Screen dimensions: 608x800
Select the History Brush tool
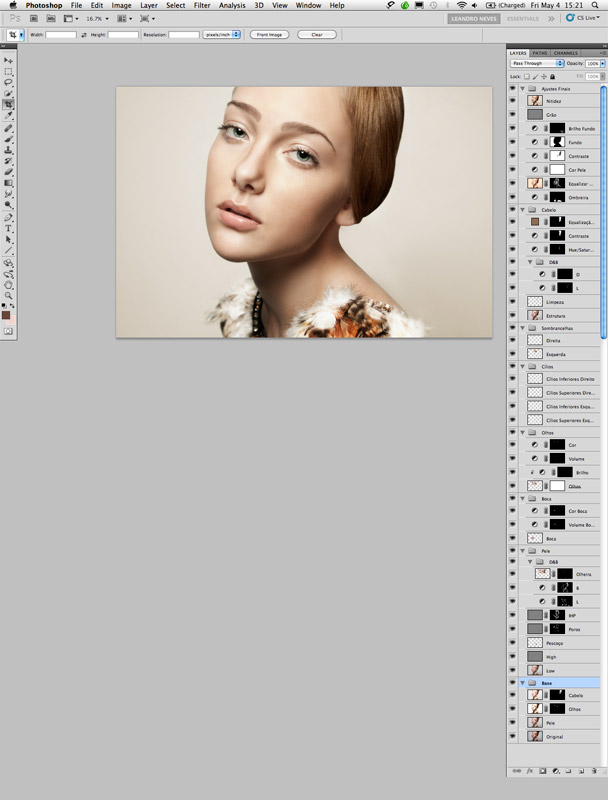pos(8,161)
